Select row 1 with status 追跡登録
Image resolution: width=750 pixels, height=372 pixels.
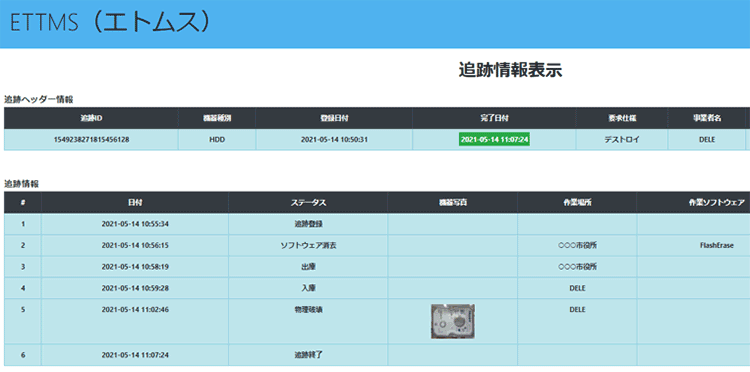point(377,224)
